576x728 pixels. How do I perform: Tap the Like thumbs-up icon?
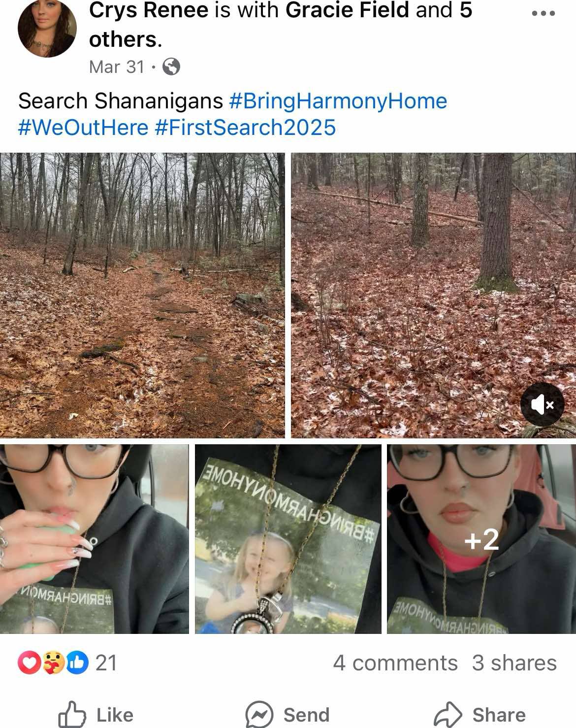pyautogui.click(x=72, y=714)
